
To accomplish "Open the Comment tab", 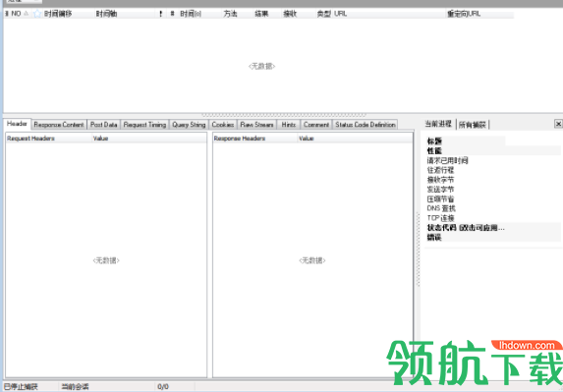I will 316,125.
